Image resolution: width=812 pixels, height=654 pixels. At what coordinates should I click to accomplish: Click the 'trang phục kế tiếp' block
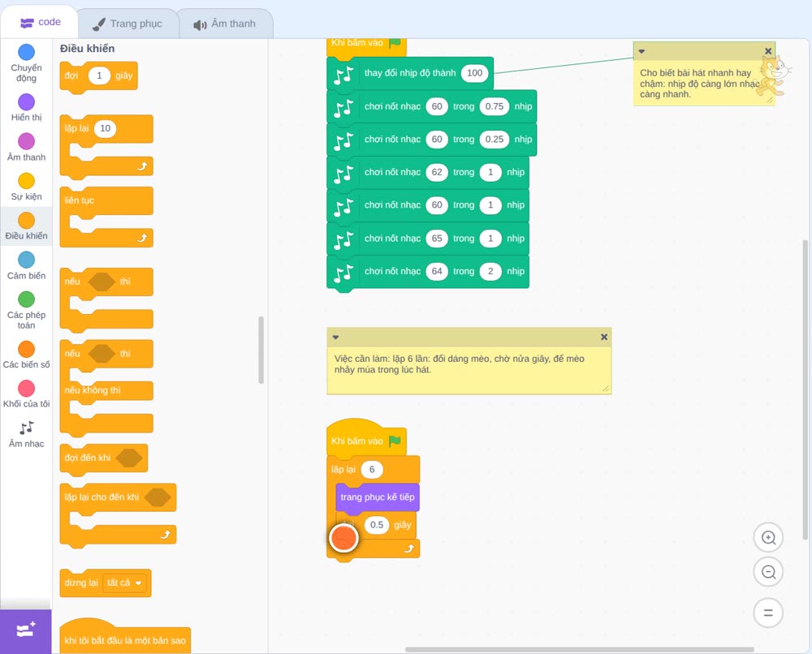pyautogui.click(x=378, y=497)
